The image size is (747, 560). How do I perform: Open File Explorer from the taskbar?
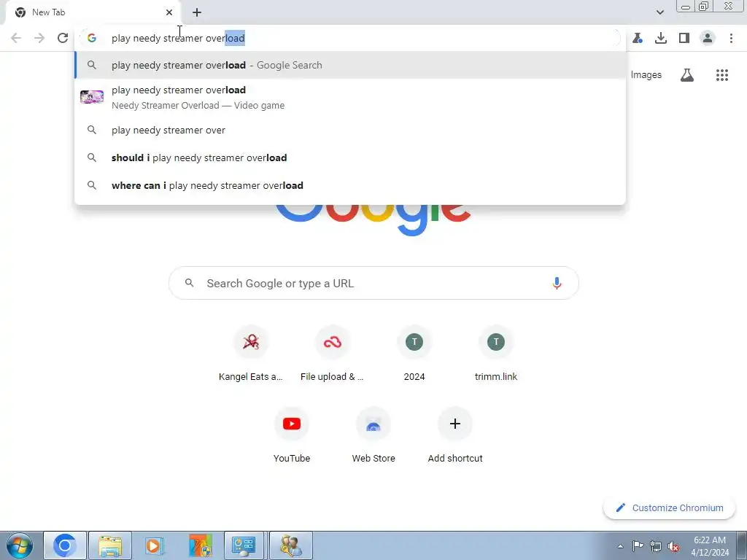pos(110,545)
